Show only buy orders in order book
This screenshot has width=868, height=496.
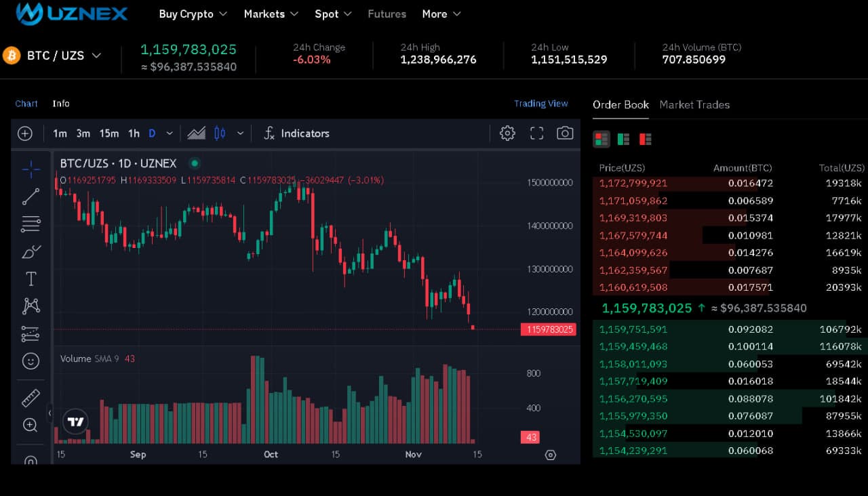coord(623,140)
